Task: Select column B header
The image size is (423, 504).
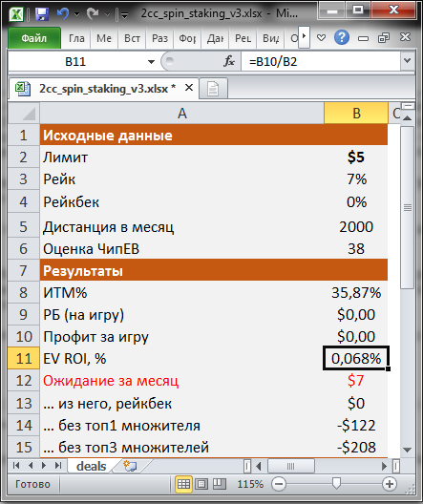Action: tap(356, 114)
